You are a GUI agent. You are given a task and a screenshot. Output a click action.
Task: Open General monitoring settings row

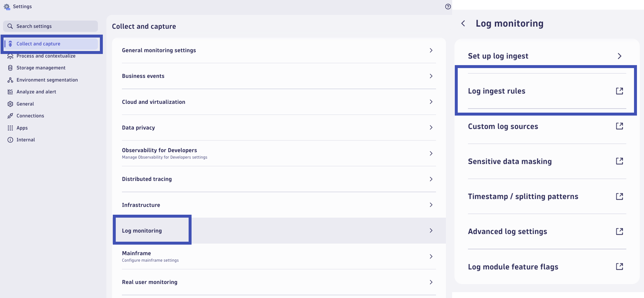(x=279, y=50)
